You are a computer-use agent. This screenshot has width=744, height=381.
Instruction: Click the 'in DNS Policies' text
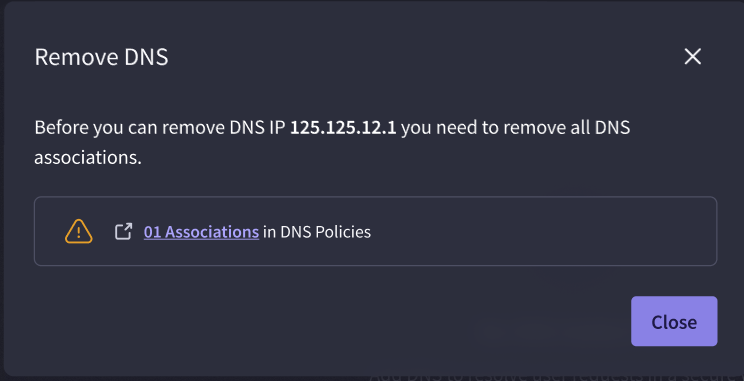pos(316,232)
